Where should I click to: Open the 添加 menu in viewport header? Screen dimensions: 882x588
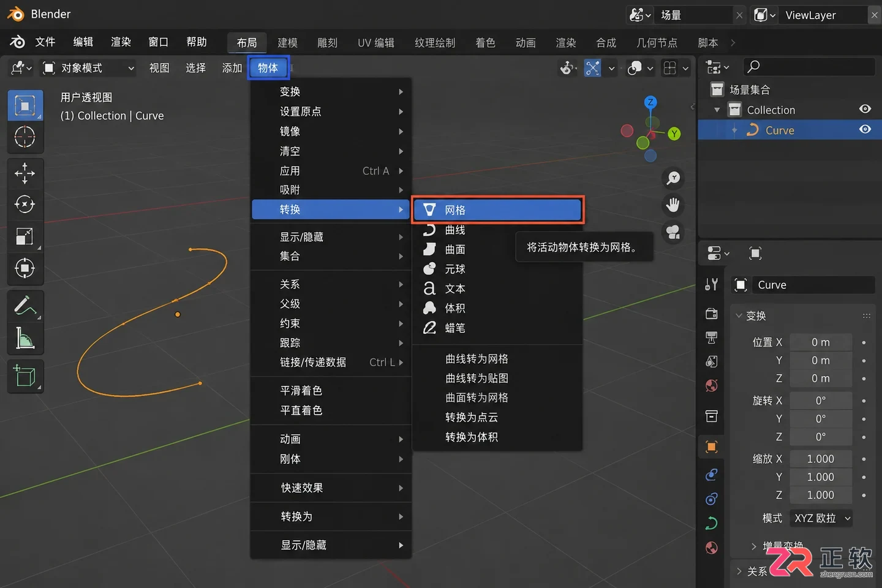click(232, 68)
